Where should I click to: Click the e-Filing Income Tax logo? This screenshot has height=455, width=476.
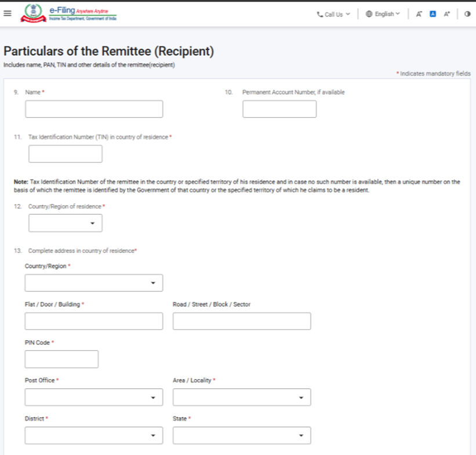[68, 14]
